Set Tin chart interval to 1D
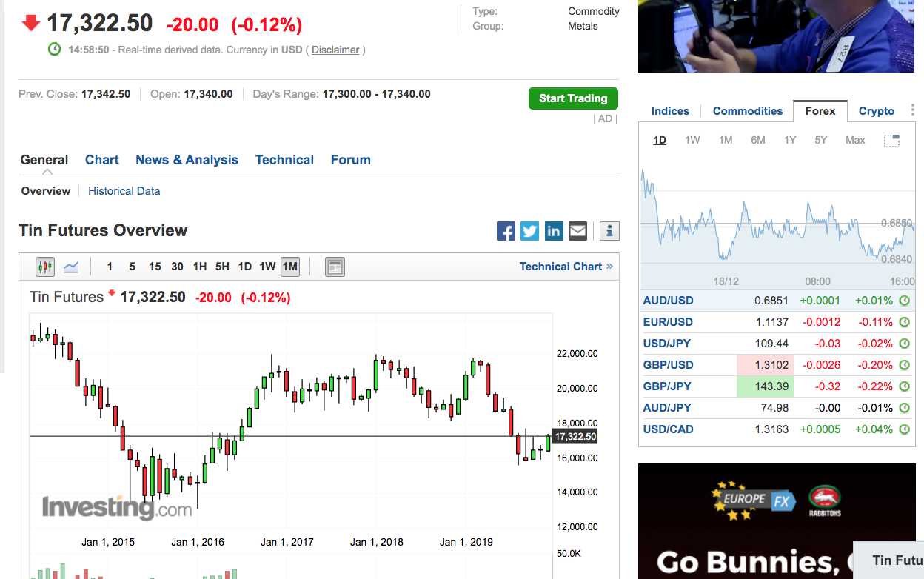This screenshot has width=924, height=579. pyautogui.click(x=245, y=267)
